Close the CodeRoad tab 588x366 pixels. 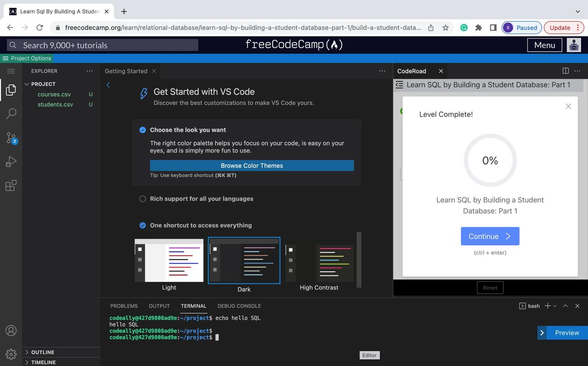(x=441, y=71)
